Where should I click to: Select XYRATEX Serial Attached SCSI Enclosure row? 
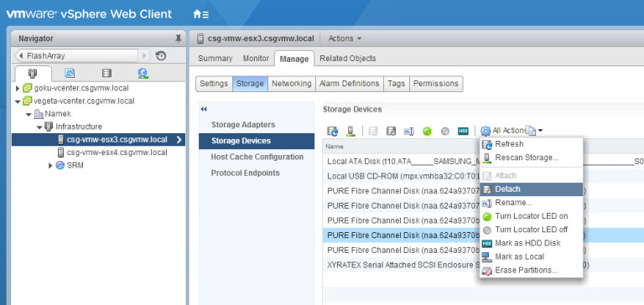pyautogui.click(x=483, y=265)
